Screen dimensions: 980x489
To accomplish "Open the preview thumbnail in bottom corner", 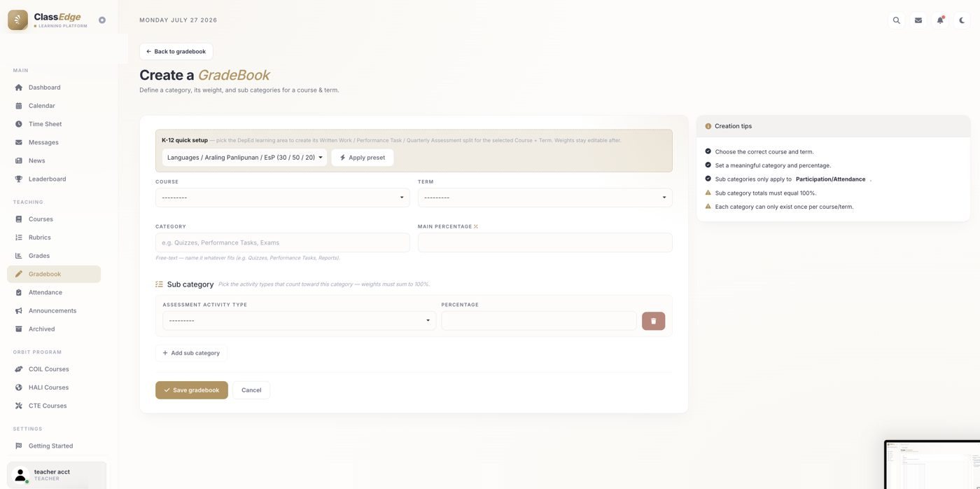I will (x=932, y=464).
